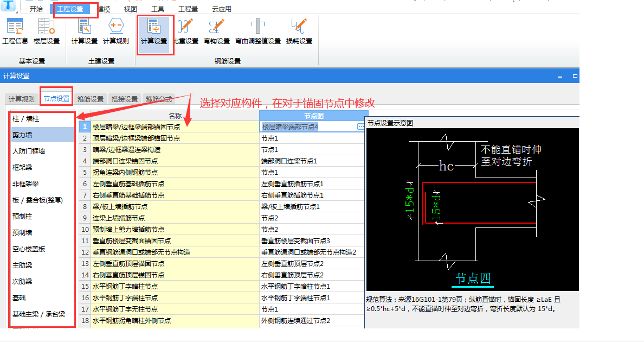Click the 节点图 column header

pyautogui.click(x=314, y=116)
